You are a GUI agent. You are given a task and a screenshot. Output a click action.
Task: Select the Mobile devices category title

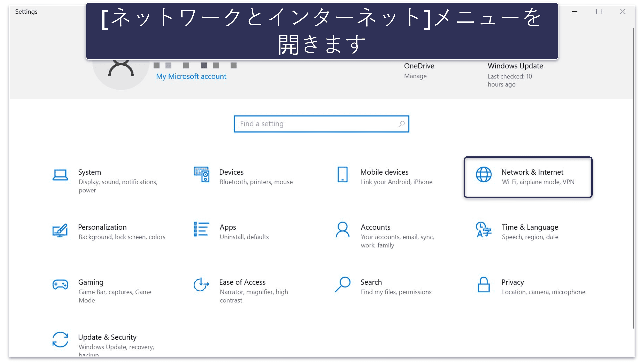point(384,172)
